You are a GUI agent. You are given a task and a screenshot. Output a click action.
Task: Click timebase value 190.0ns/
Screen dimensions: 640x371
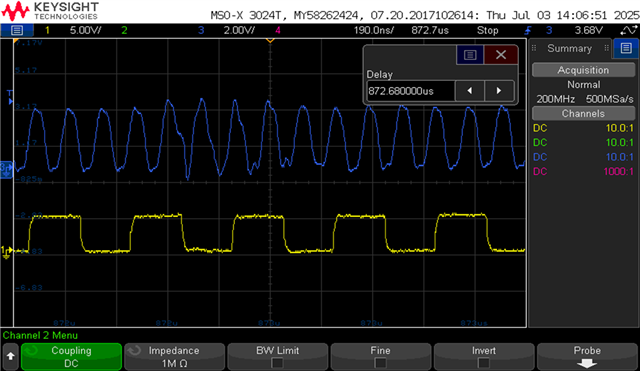[x=373, y=30]
